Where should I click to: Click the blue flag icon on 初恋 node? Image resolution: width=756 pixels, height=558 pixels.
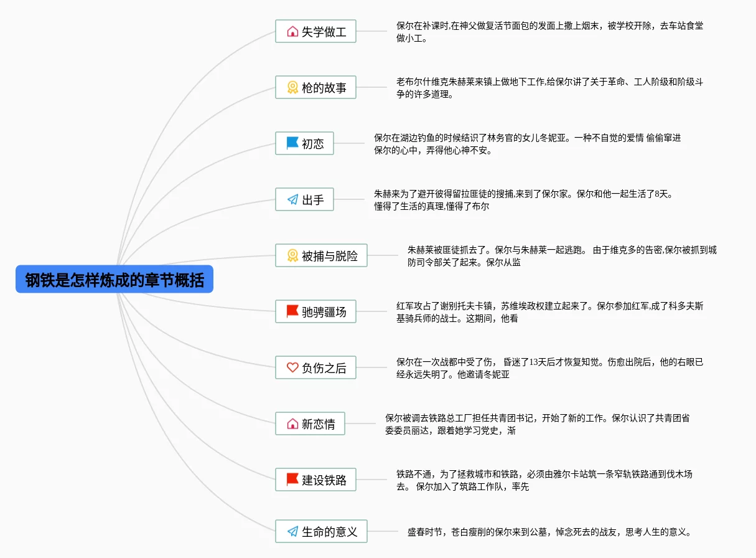click(292, 143)
